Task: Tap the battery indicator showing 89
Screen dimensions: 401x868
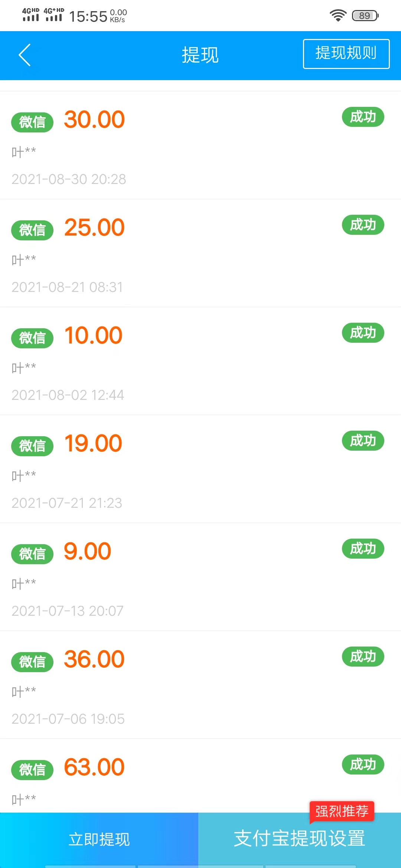Action: (x=365, y=16)
